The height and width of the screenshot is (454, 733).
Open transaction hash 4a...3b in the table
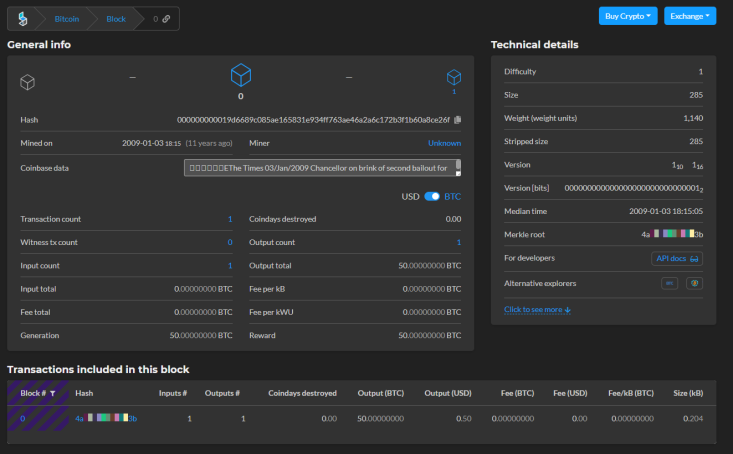[x=106, y=418]
